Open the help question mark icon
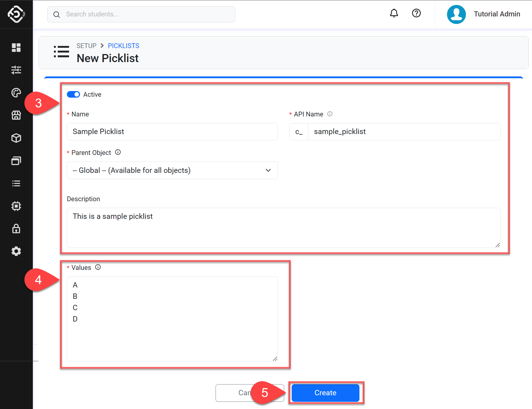The width and height of the screenshot is (532, 409). point(416,13)
